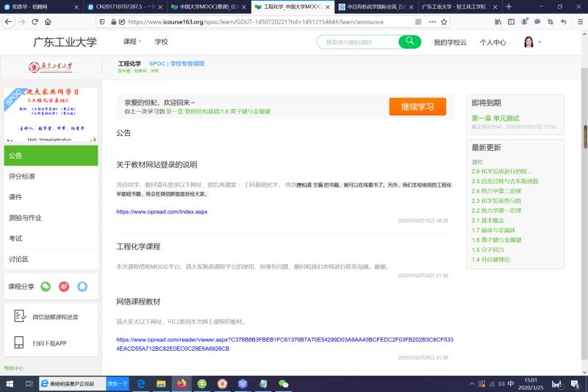The image size is (588, 392).
Task: Open 讨论区 in the left sidebar
Action: 18,259
